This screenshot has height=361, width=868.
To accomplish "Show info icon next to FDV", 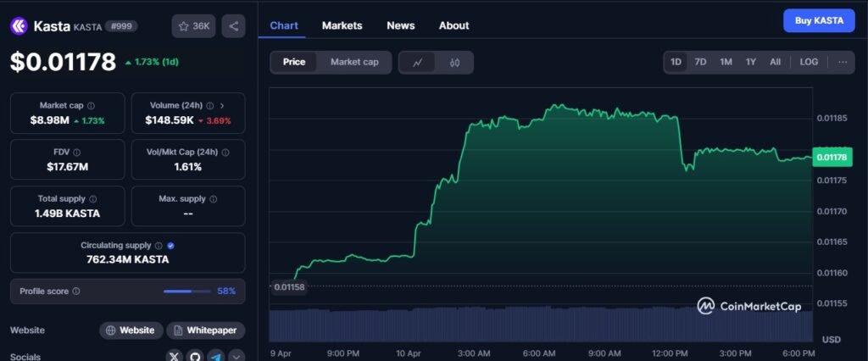I will [76, 153].
